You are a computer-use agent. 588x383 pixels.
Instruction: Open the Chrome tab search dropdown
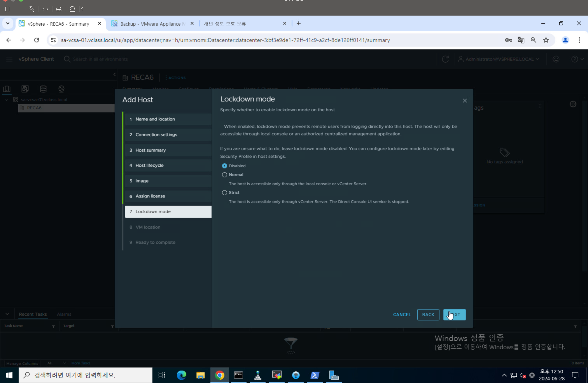(x=8, y=24)
